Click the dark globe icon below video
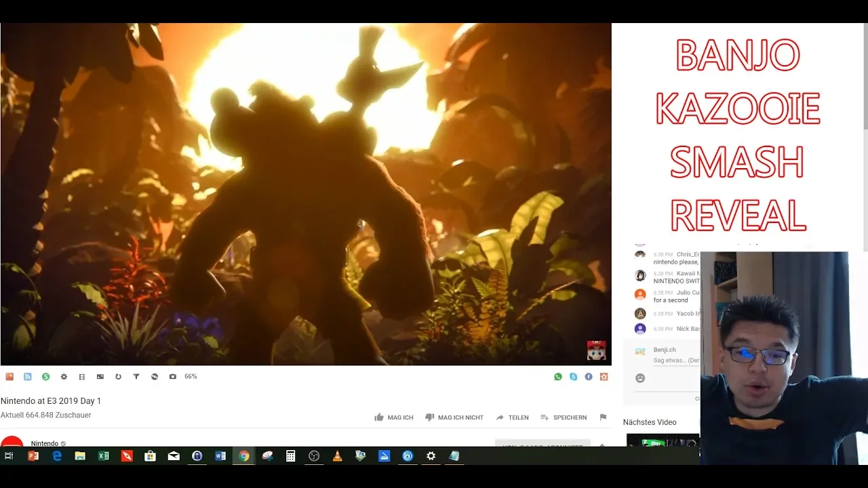The image size is (868, 488). point(155,376)
